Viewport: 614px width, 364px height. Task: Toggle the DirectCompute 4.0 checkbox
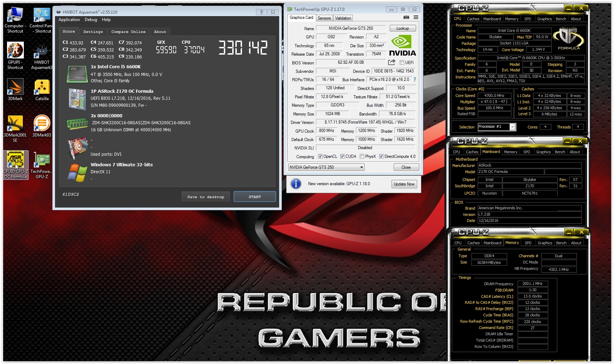click(x=381, y=156)
